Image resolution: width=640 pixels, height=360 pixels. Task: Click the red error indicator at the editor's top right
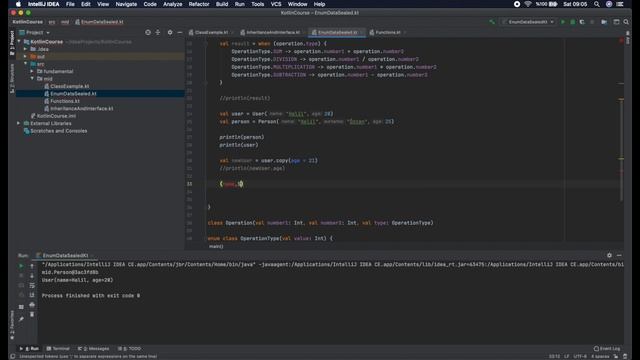621,40
